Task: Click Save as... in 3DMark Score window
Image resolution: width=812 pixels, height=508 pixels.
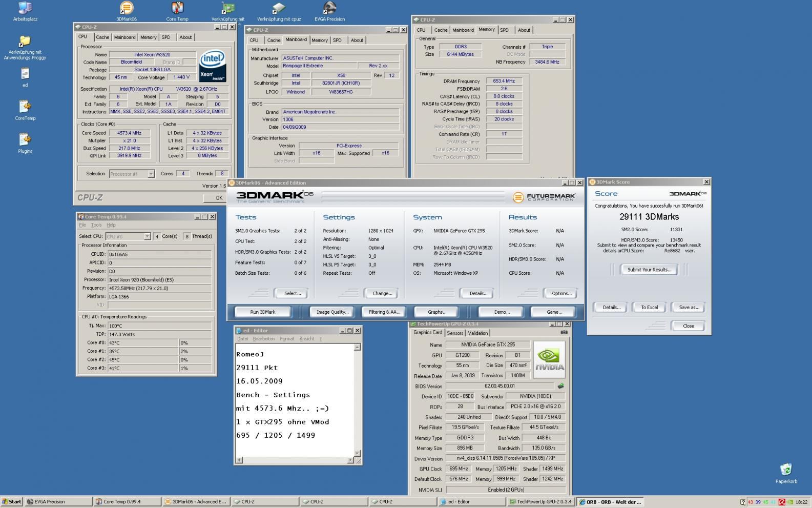Action: 689,307
